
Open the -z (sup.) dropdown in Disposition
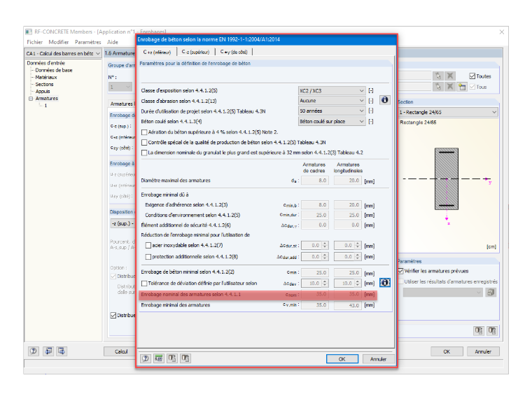point(122,223)
